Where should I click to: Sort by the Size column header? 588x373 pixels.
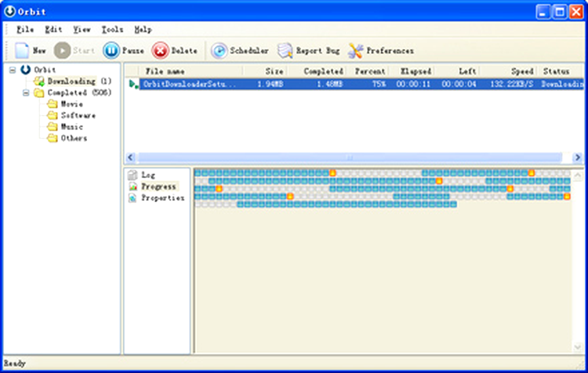click(265, 71)
